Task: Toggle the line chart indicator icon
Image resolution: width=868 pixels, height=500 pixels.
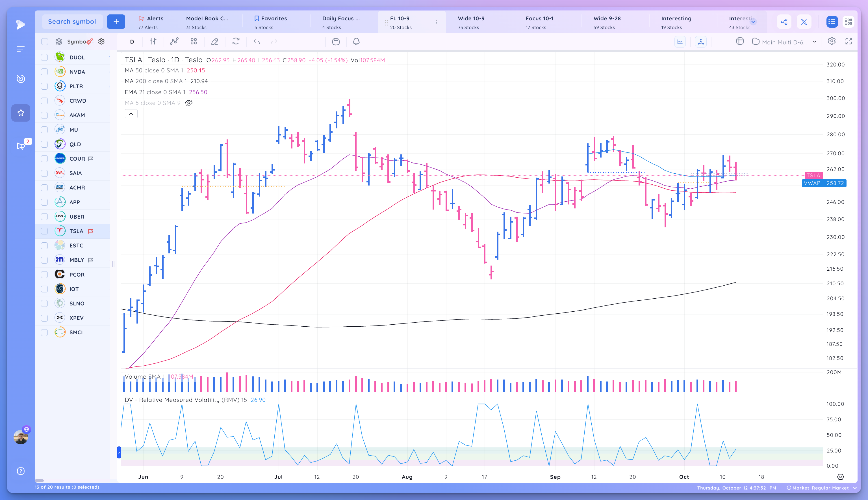Action: (680, 42)
